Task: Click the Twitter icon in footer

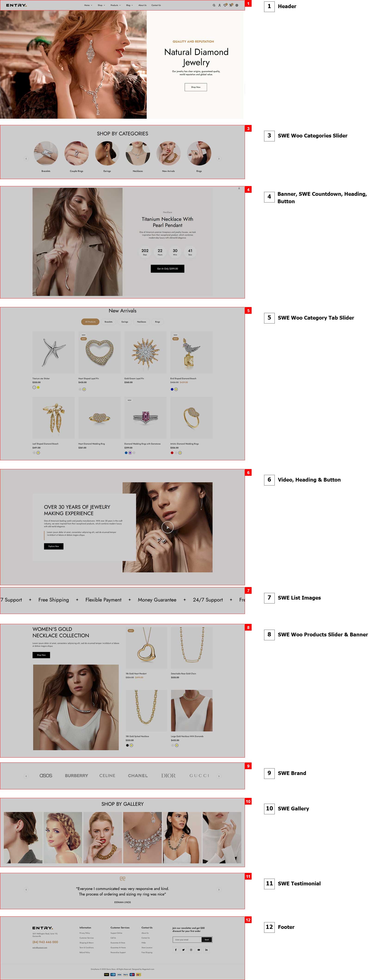Action: (183, 949)
